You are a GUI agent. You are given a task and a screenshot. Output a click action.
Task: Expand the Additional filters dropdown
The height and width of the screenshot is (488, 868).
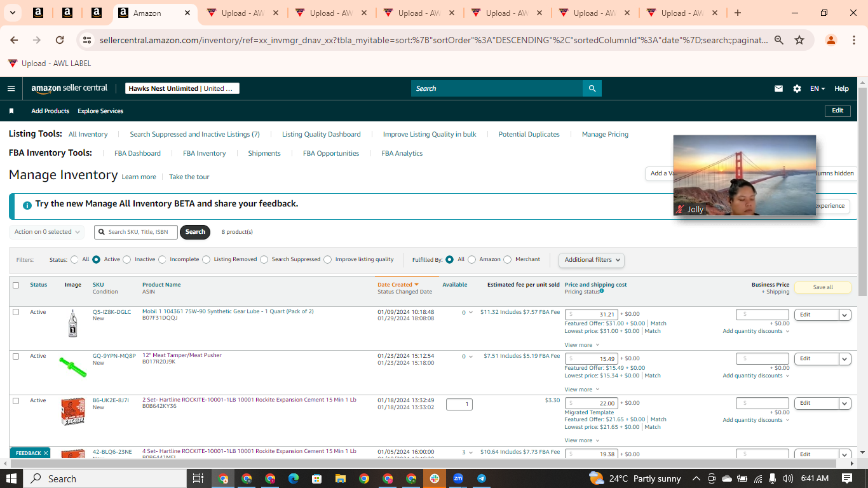pyautogui.click(x=591, y=260)
